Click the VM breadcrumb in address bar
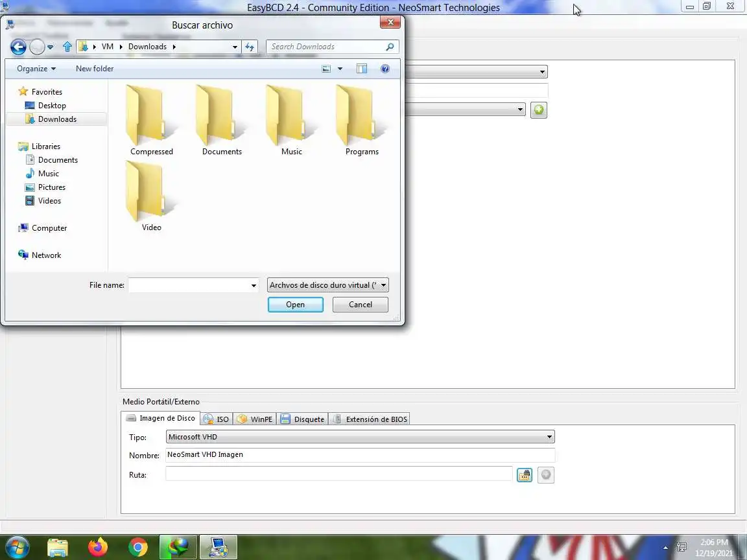The width and height of the screenshot is (747, 560). pyautogui.click(x=108, y=47)
